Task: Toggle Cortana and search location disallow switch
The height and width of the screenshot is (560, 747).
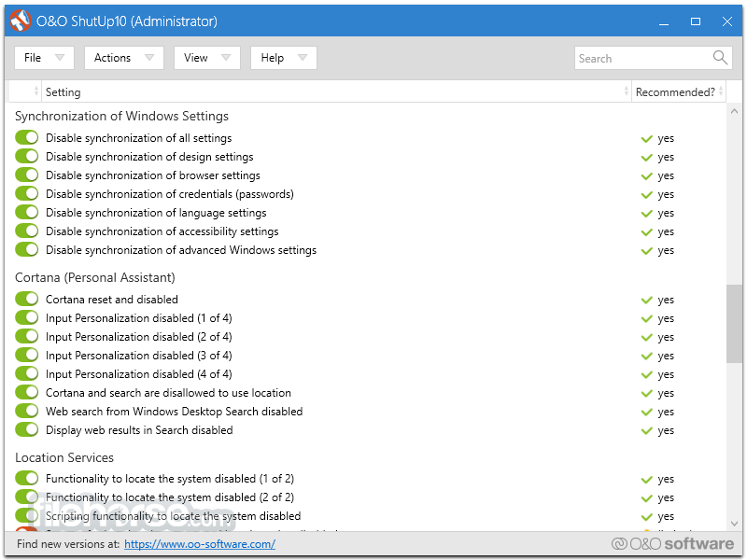Action: tap(27, 392)
